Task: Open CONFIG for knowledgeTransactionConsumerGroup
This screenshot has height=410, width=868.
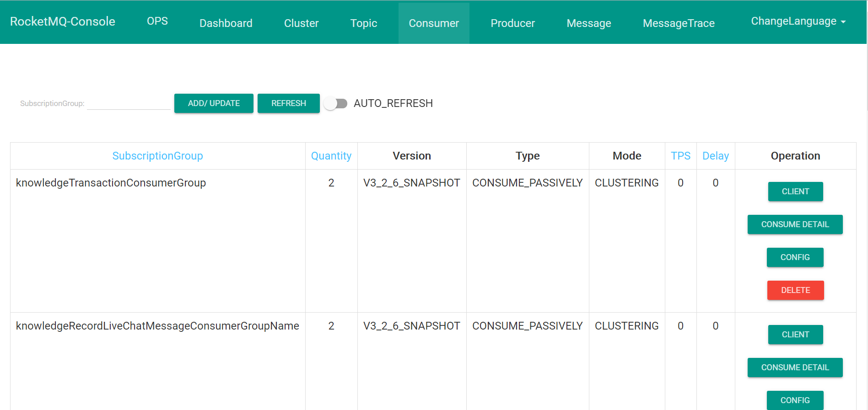Action: tap(795, 257)
